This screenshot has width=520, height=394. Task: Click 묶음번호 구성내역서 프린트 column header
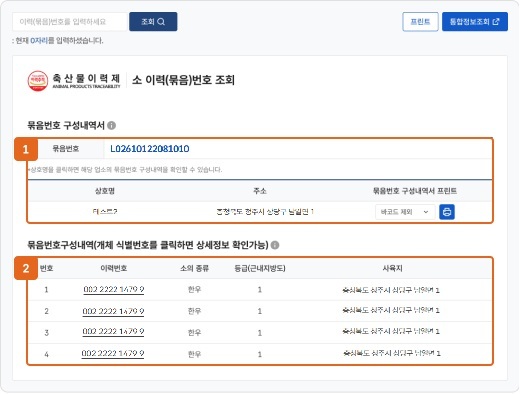tap(415, 191)
